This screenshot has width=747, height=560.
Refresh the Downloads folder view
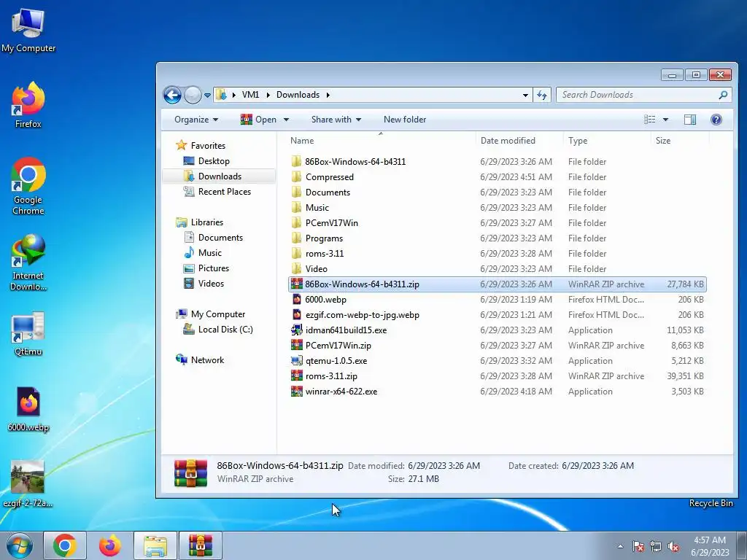tap(542, 95)
